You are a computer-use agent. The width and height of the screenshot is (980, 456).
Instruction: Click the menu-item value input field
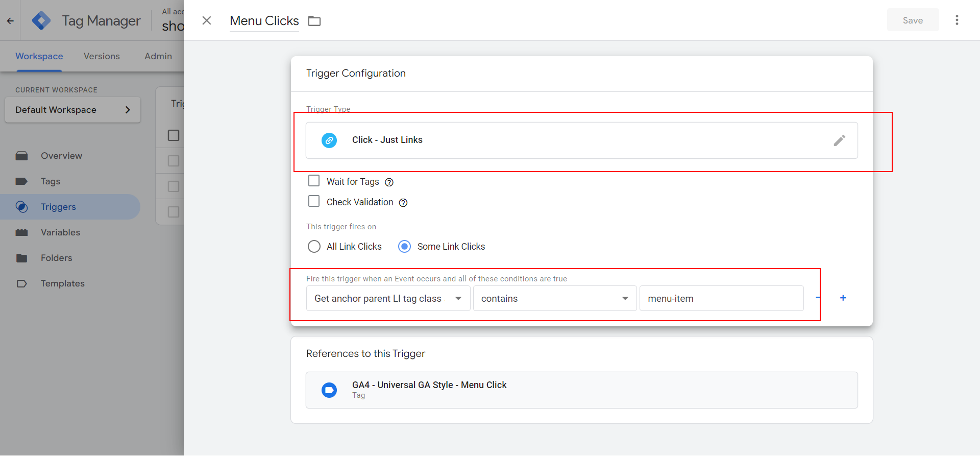click(721, 299)
